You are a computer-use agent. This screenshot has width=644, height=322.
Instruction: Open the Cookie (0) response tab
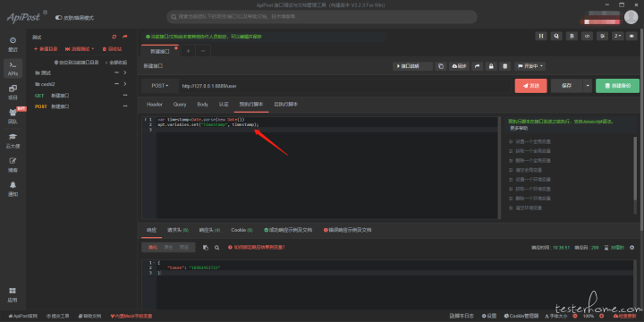241,230
